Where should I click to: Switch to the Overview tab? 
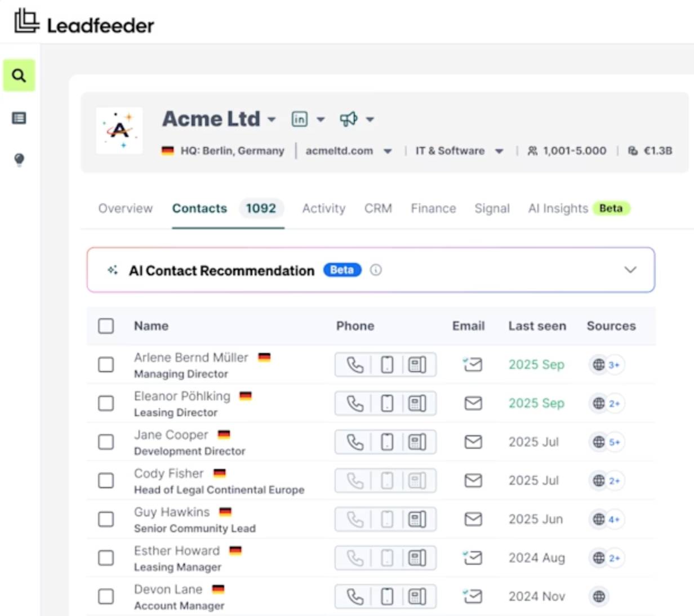pyautogui.click(x=125, y=208)
